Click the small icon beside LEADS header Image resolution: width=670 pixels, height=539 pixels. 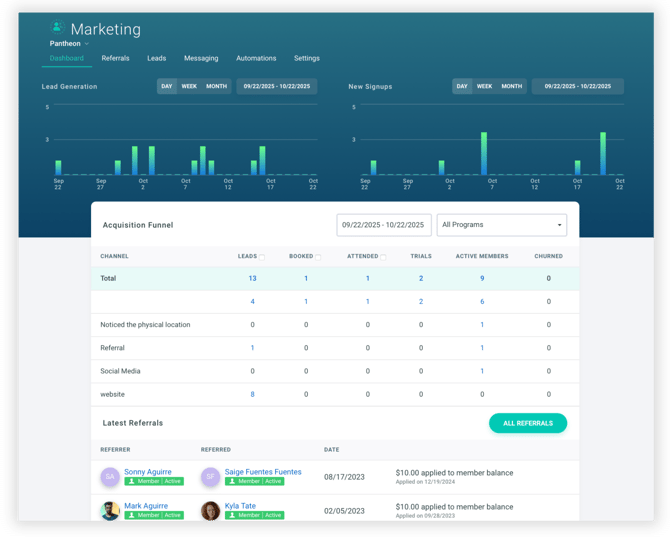pyautogui.click(x=262, y=257)
